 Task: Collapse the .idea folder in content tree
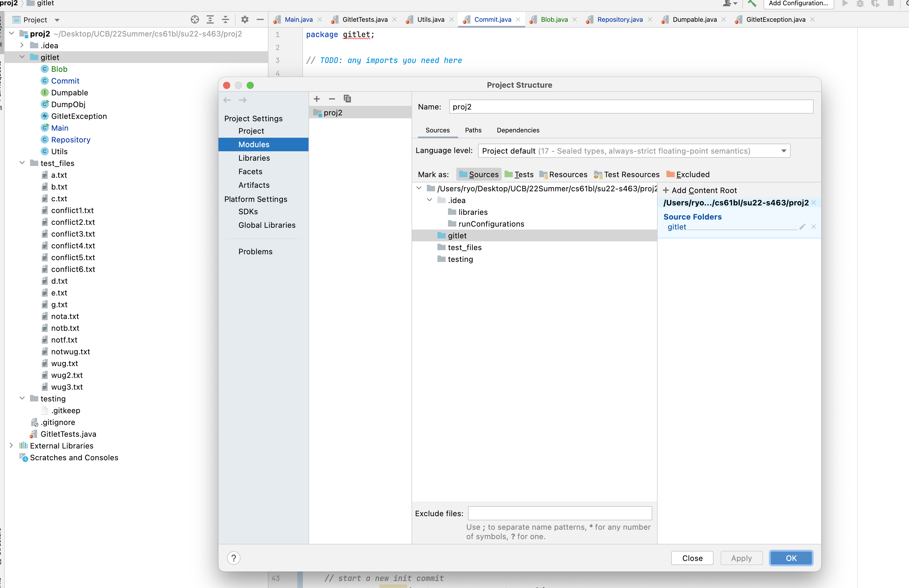click(430, 200)
